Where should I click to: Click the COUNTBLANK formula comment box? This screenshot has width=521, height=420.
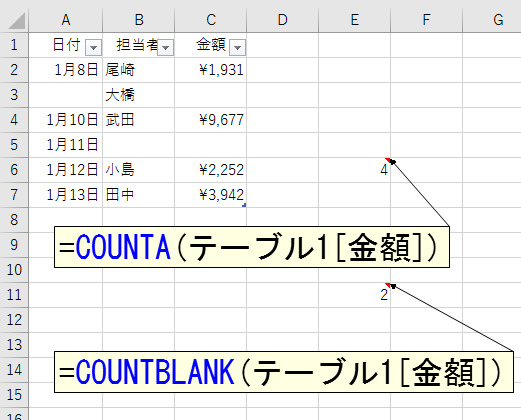[284, 372]
